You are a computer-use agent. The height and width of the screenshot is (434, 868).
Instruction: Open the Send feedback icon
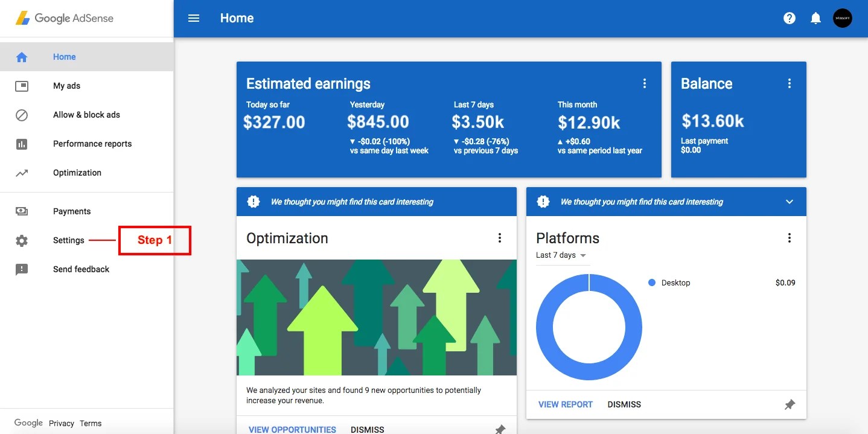(x=22, y=269)
